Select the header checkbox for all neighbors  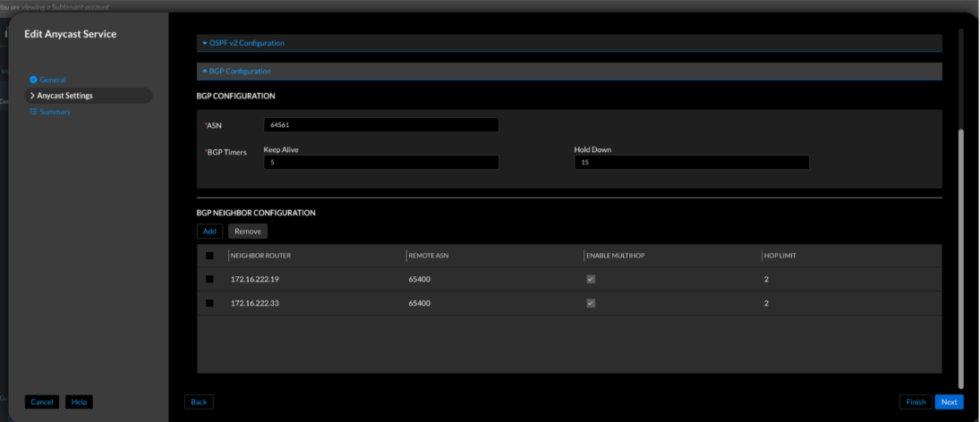point(209,256)
